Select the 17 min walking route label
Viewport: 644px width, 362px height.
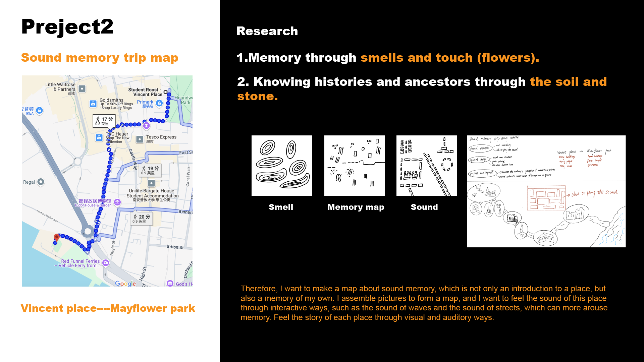[x=104, y=121]
